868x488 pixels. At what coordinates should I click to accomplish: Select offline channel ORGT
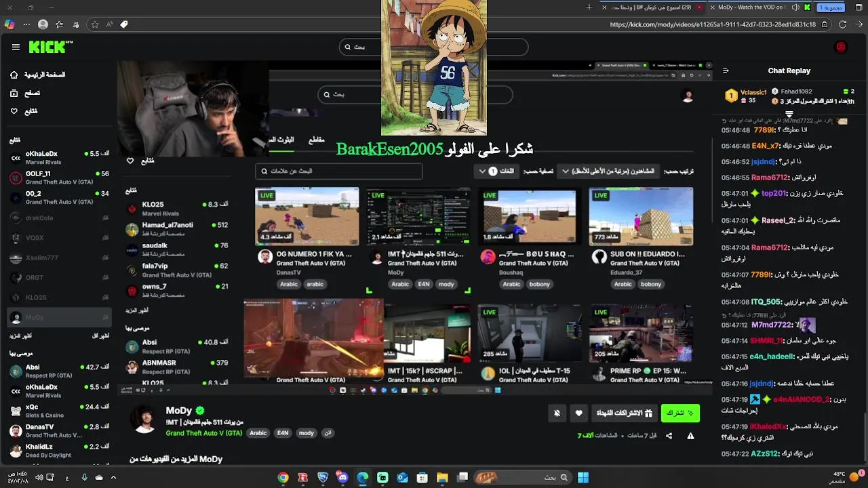[x=59, y=277]
